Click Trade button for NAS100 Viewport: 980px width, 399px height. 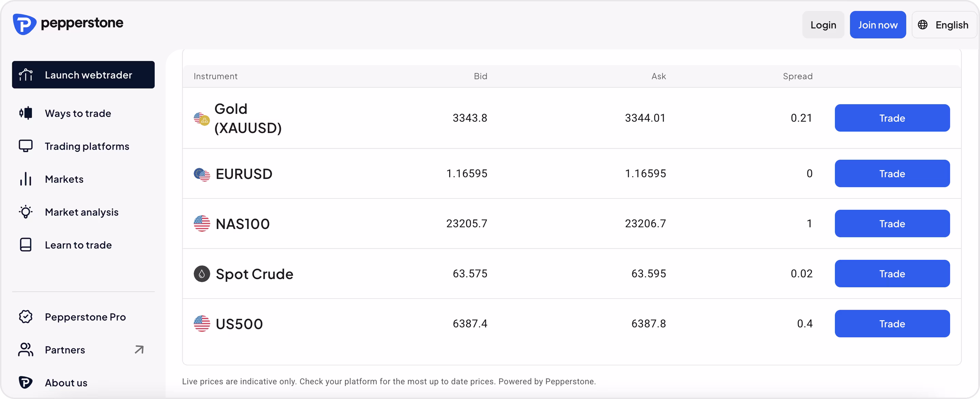click(x=892, y=224)
